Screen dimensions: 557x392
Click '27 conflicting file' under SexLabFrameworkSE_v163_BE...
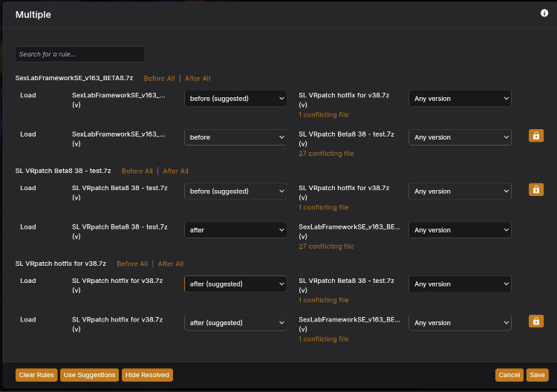pyautogui.click(x=326, y=246)
